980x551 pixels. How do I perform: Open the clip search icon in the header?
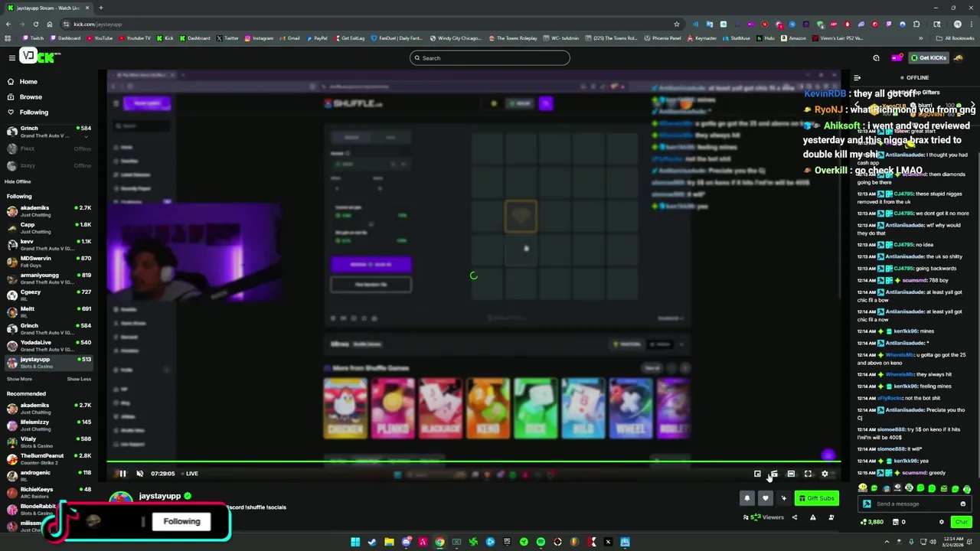point(876,58)
